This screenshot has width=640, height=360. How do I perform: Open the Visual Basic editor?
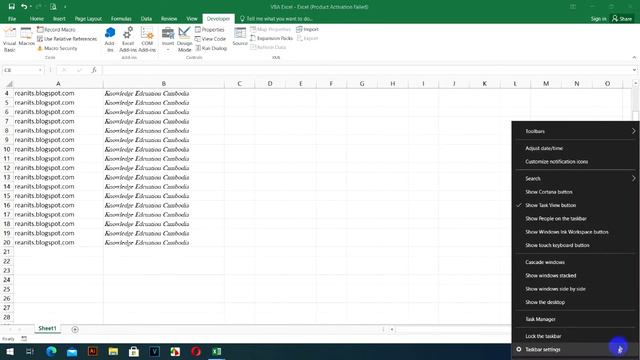pyautogui.click(x=9, y=39)
